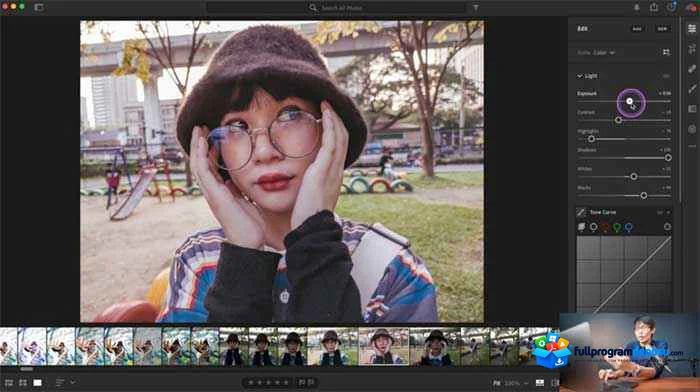
Task: Open the cloud sync status icon
Action: pos(691,8)
